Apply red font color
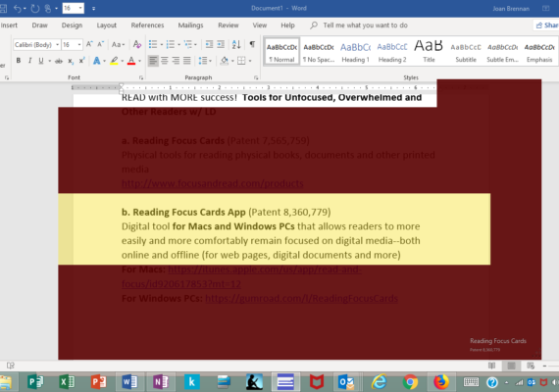 point(131,61)
